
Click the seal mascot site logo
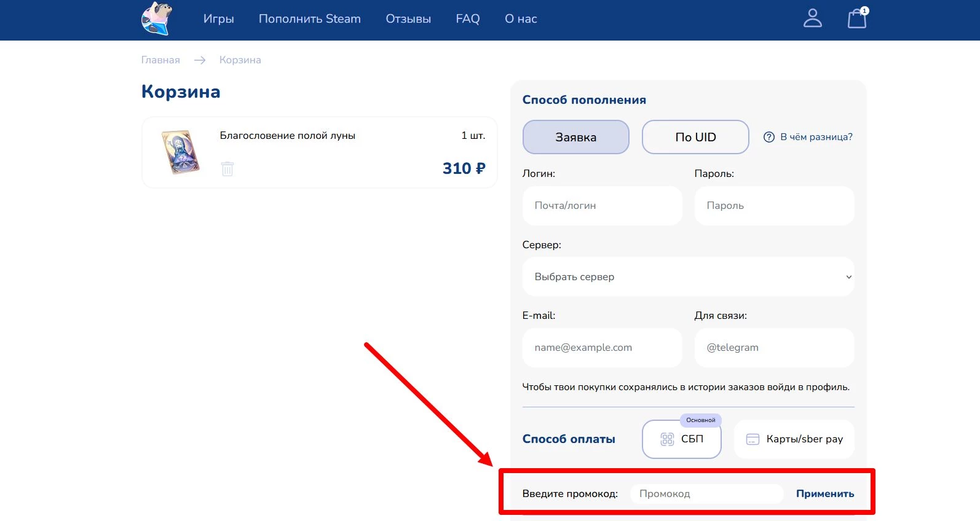click(x=157, y=18)
